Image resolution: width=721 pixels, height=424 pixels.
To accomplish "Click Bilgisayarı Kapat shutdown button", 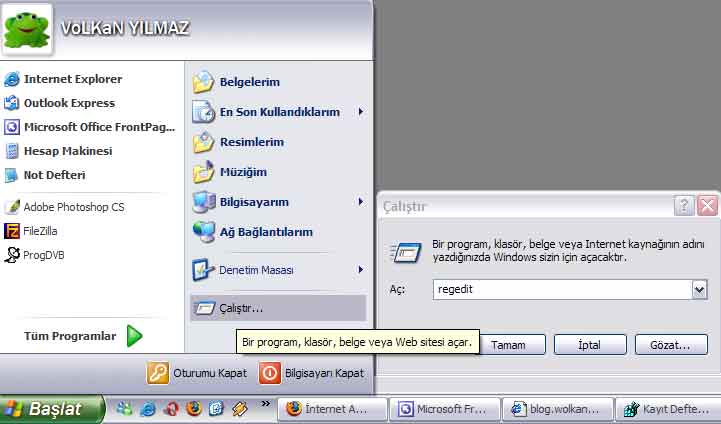I will click(312, 373).
